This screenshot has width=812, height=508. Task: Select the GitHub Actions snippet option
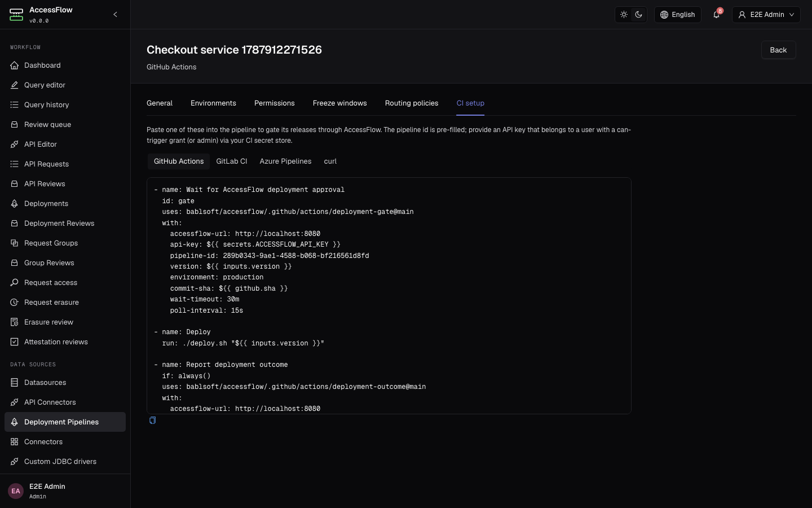pyautogui.click(x=179, y=161)
